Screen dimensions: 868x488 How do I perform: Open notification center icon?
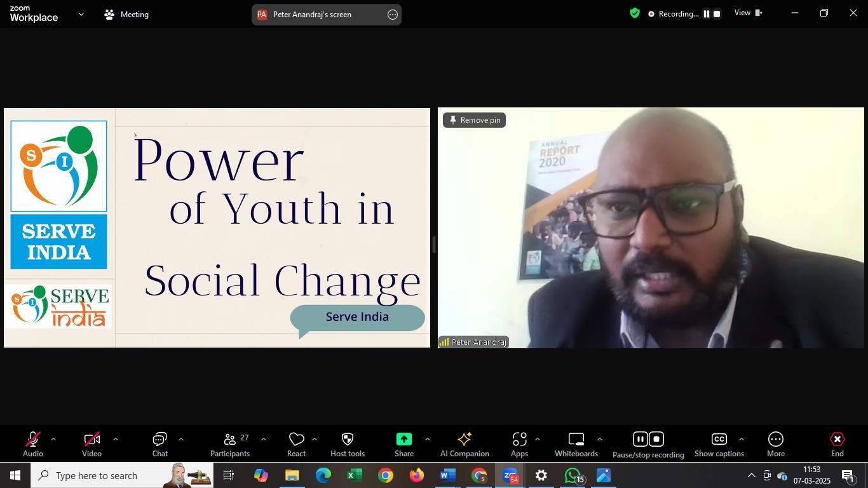[x=848, y=475]
